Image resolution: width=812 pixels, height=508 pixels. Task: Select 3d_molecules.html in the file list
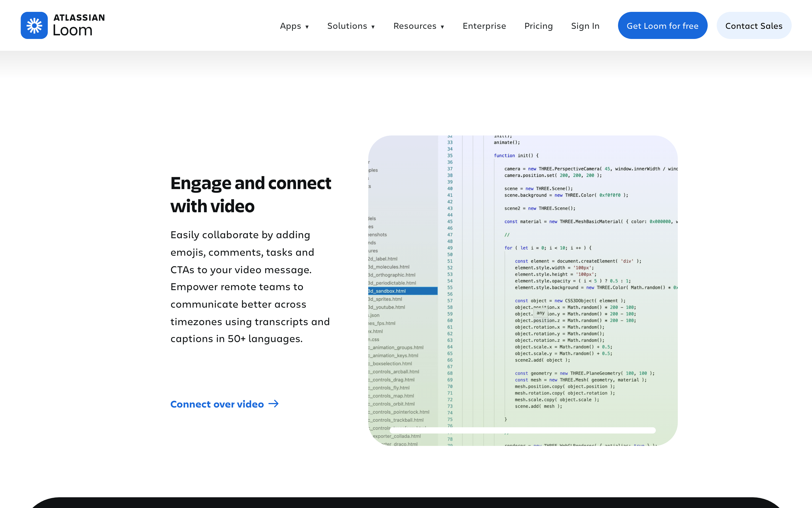tap(389, 267)
